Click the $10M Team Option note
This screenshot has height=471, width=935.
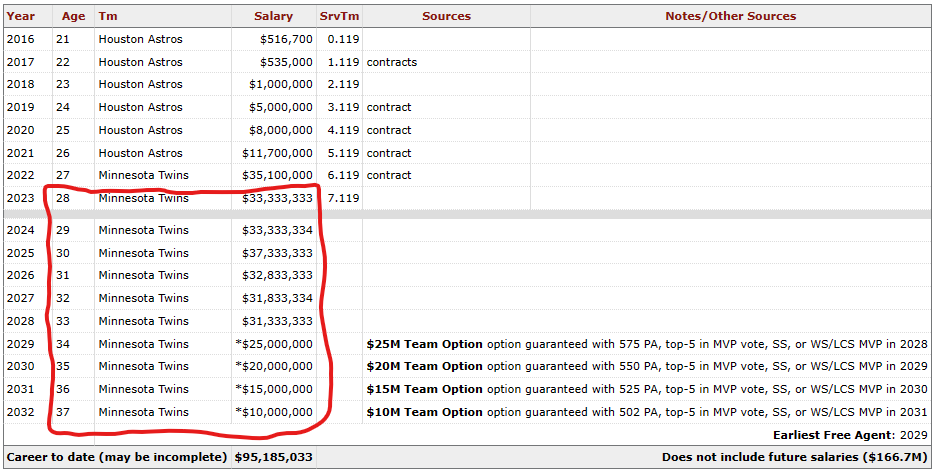pyautogui.click(x=425, y=412)
